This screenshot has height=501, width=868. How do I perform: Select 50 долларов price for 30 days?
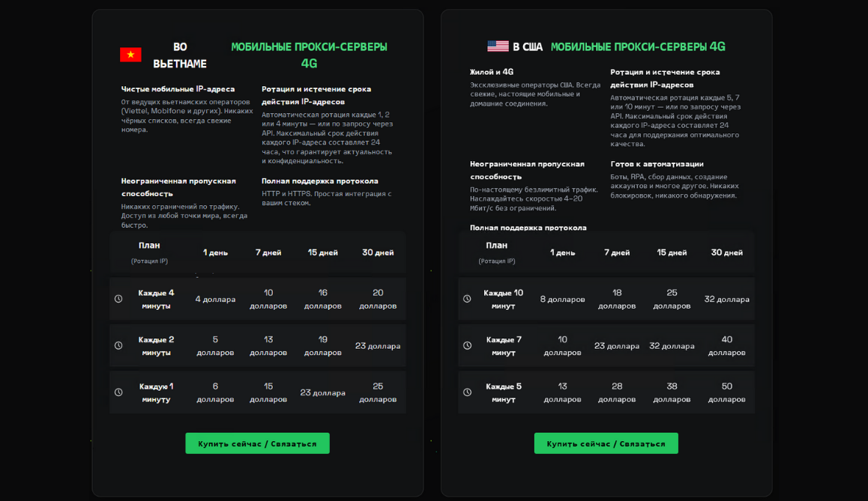(727, 392)
